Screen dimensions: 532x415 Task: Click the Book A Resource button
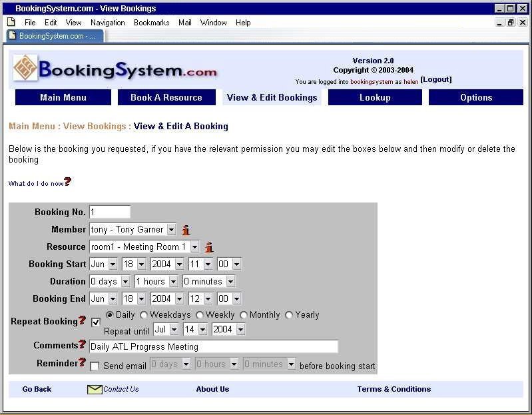(x=166, y=97)
